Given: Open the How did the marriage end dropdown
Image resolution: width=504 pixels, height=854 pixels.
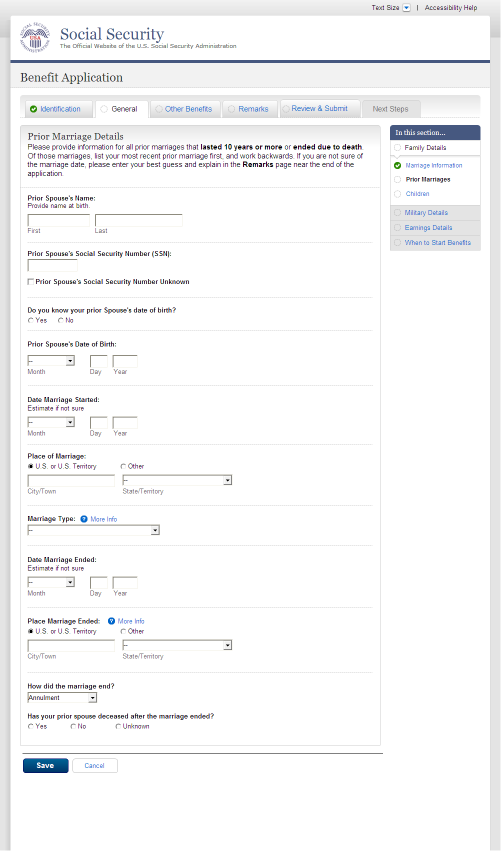Looking at the screenshot, I should tap(92, 698).
